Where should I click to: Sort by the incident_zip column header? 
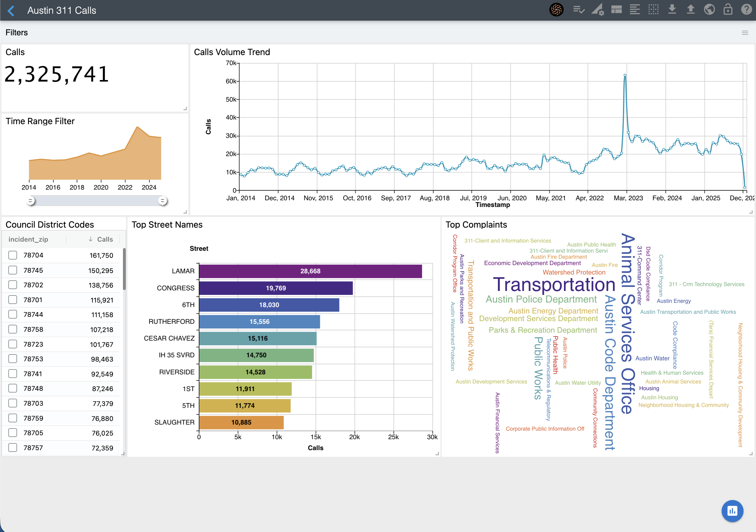tap(28, 239)
